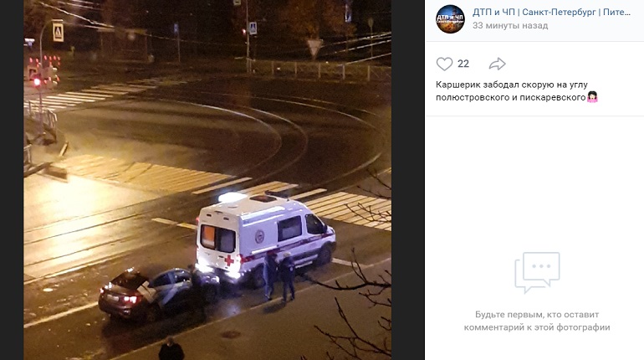Open the ДТП и ЧП group avatar
This screenshot has height=360, width=644.
pos(450,19)
